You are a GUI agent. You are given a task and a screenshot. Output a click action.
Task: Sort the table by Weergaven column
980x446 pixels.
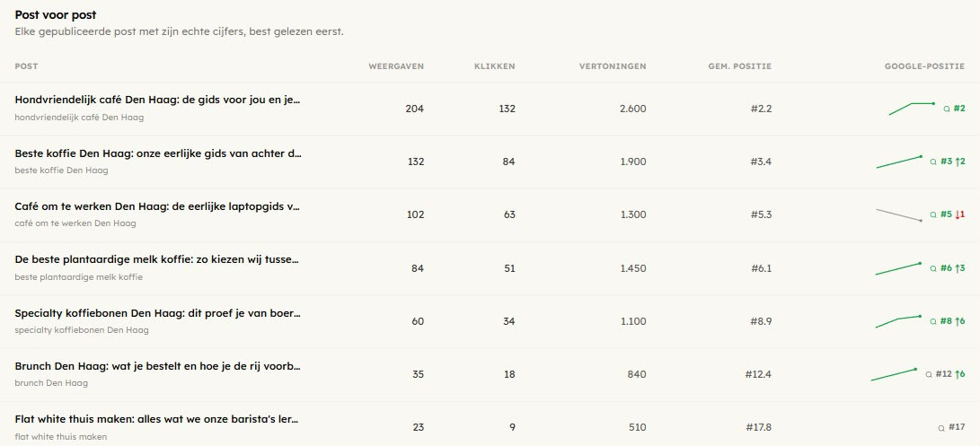coord(395,66)
